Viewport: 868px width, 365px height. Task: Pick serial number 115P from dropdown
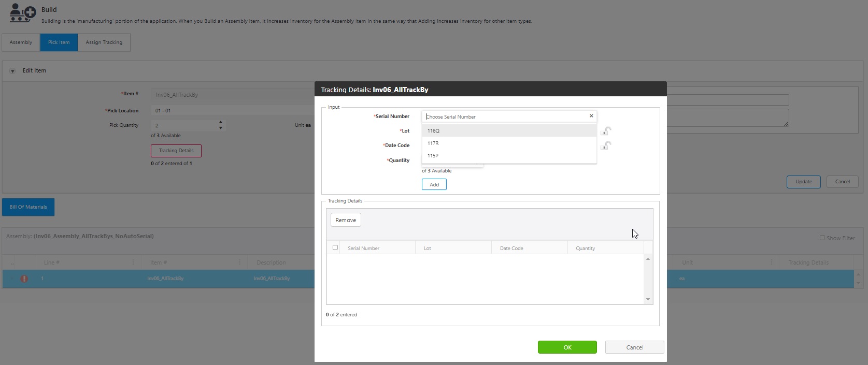point(433,156)
